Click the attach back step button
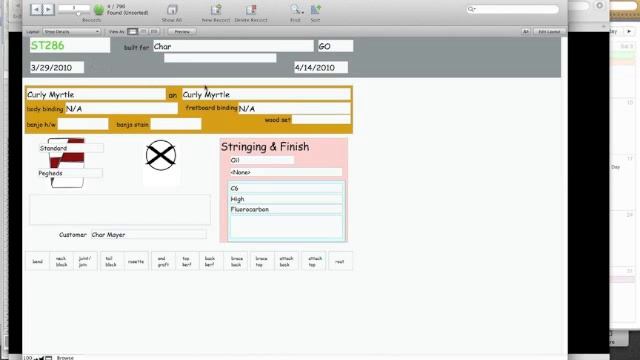Screen dimensions: 640x360 pyautogui.click(x=286, y=261)
